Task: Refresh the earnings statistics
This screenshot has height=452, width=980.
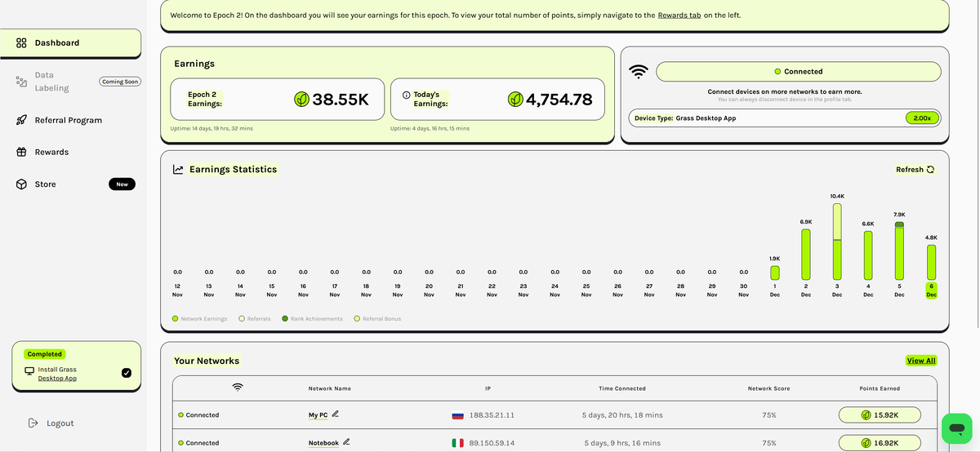Action: click(915, 170)
